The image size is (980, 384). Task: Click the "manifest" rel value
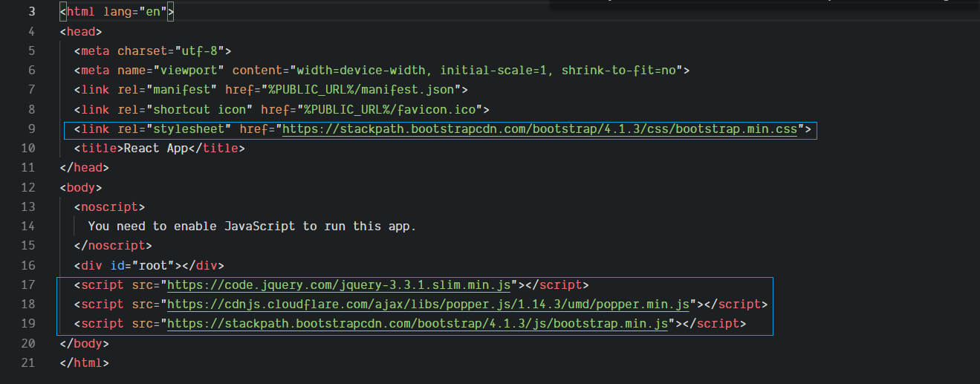point(181,90)
